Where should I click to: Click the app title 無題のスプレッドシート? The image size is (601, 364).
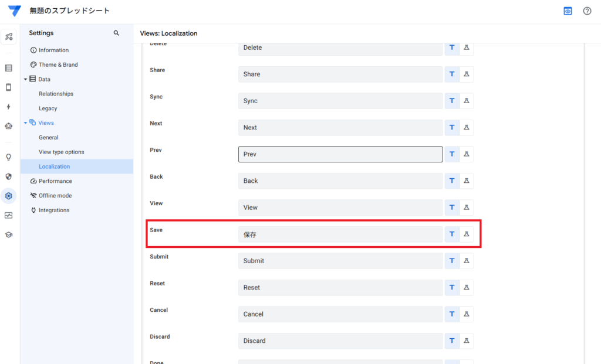click(69, 11)
